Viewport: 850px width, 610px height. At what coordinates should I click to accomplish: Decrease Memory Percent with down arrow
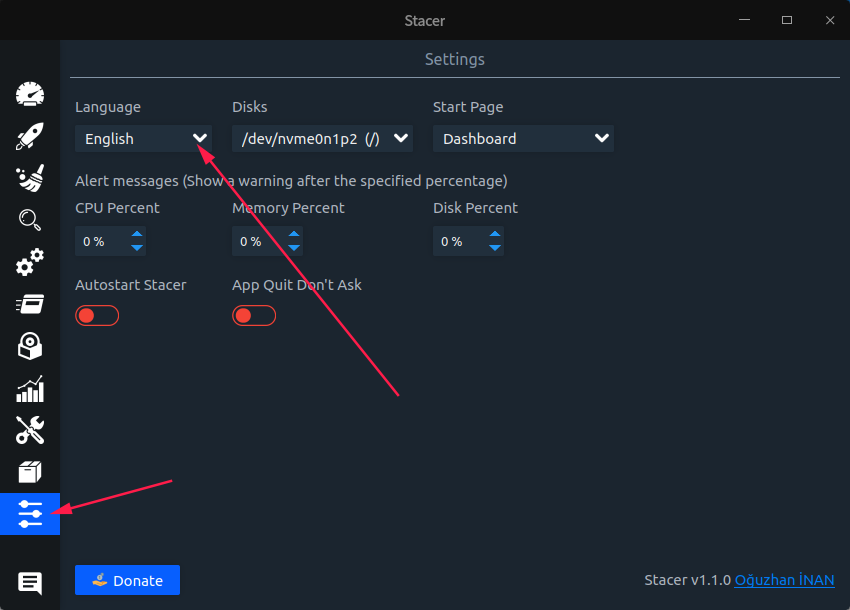coord(294,248)
